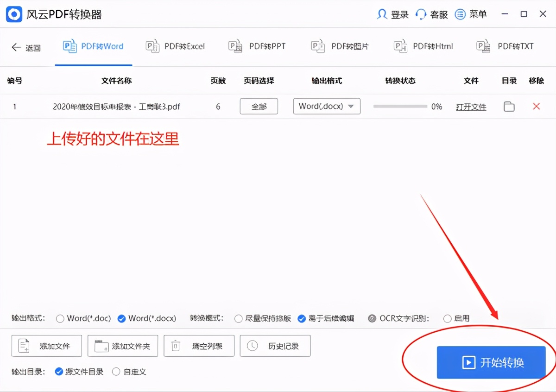Viewport: 556px width, 392px height.
Task: Open the Word(.docx) format dropdown in the row
Action: pyautogui.click(x=327, y=106)
